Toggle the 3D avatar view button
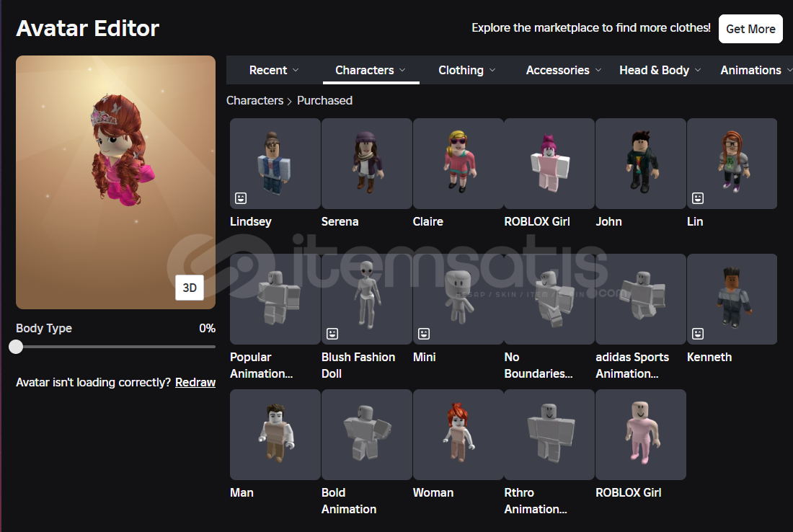Viewport: 793px width, 532px height. pos(190,288)
